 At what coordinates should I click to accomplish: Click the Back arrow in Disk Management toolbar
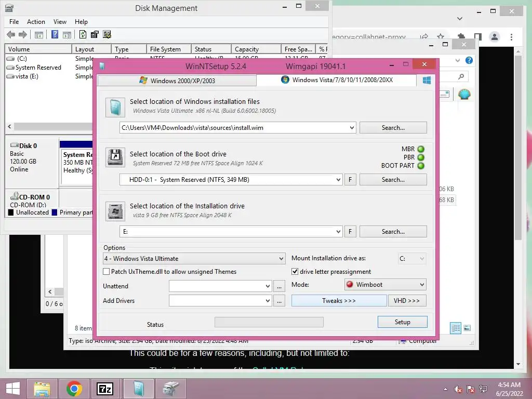tap(11, 34)
